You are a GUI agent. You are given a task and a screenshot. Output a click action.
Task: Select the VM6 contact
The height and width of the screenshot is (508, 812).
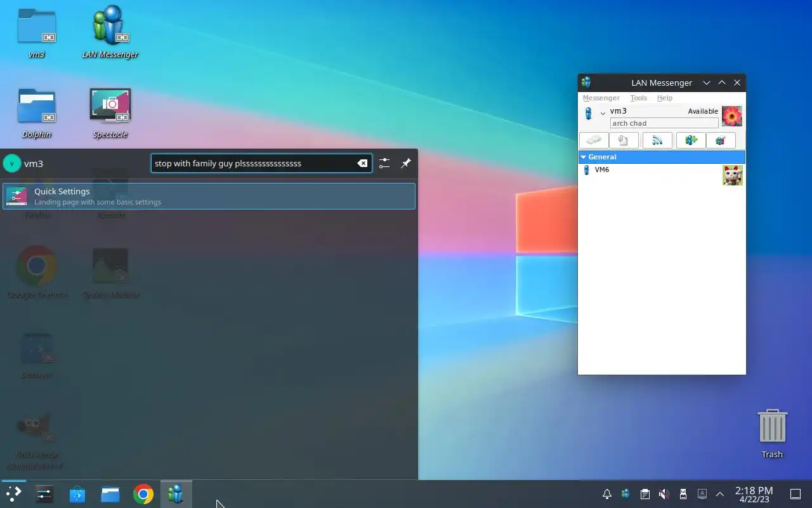point(662,175)
